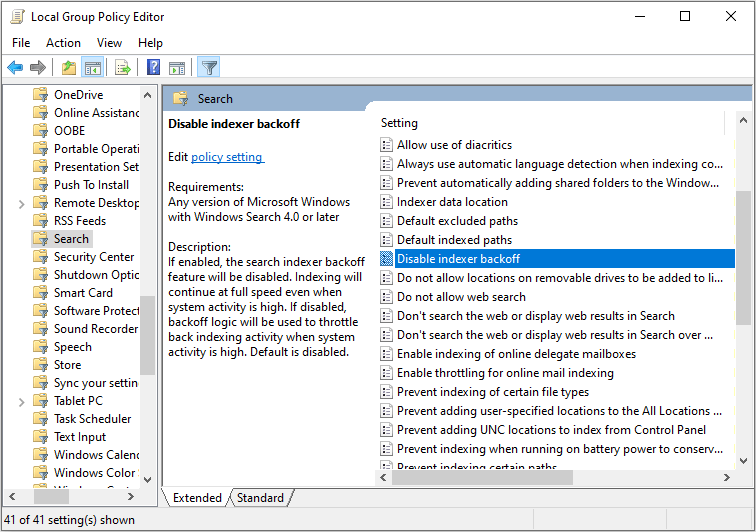Select Enable throttling for online mail indexing
The width and height of the screenshot is (756, 532).
[505, 373]
